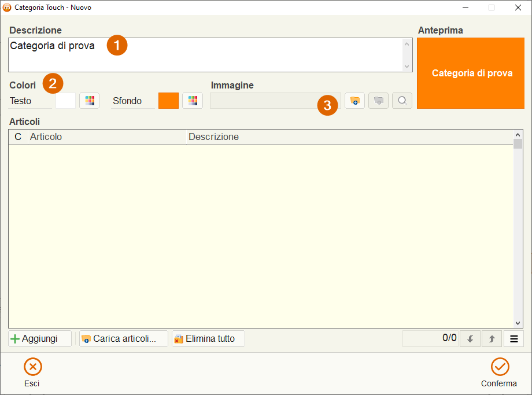Open the Testo color palette picker

pyautogui.click(x=89, y=101)
